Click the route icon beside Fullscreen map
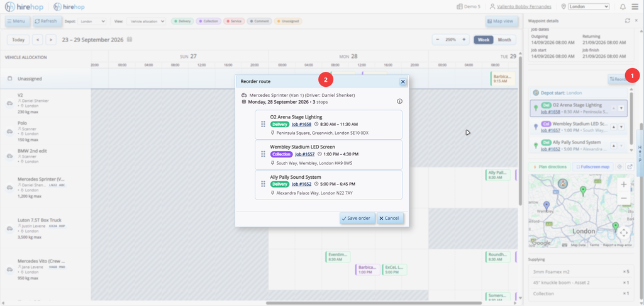This screenshot has height=306, width=644. coord(619,167)
